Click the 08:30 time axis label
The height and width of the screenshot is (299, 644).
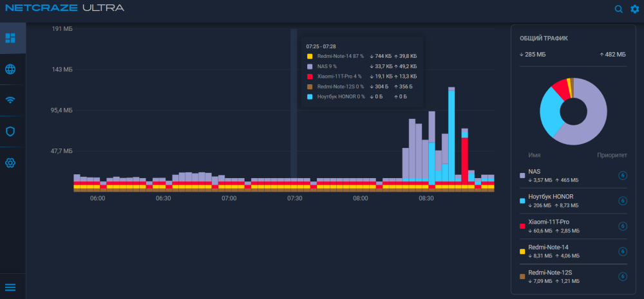(x=426, y=198)
